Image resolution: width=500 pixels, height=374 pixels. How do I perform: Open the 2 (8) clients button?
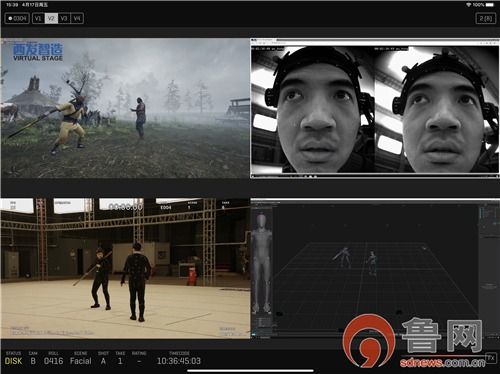point(485,18)
